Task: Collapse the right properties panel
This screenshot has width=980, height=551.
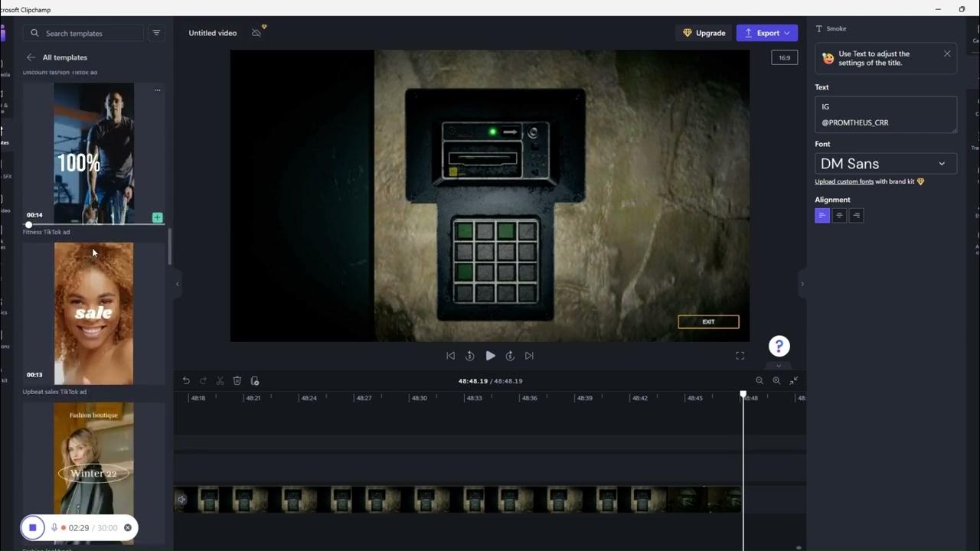Action: click(802, 284)
